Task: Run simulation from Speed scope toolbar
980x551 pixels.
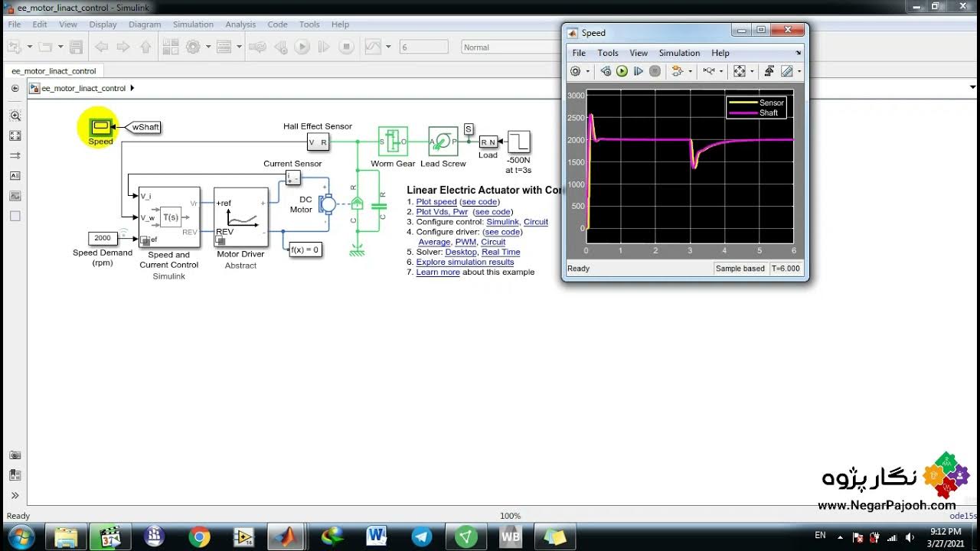Action: (x=622, y=71)
